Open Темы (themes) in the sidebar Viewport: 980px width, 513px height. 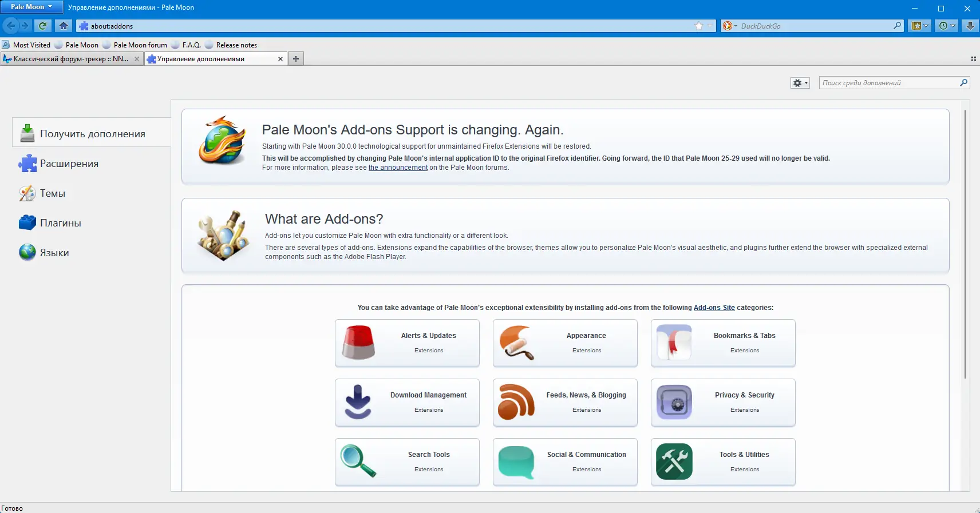click(92, 193)
